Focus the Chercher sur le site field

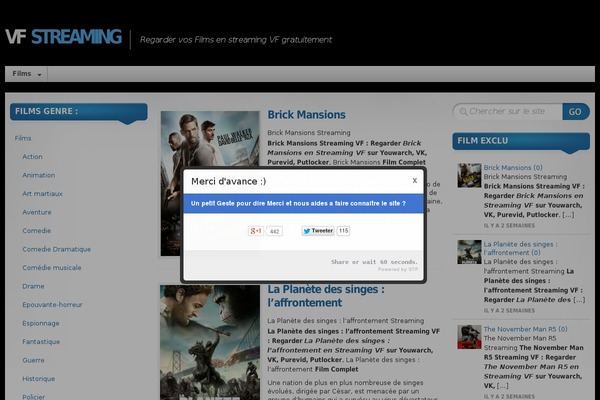click(507, 111)
